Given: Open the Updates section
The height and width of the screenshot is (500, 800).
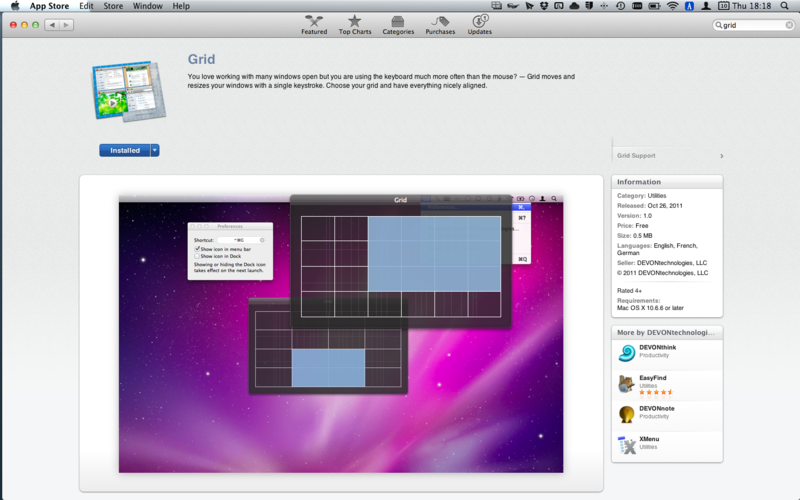Looking at the screenshot, I should tap(480, 24).
